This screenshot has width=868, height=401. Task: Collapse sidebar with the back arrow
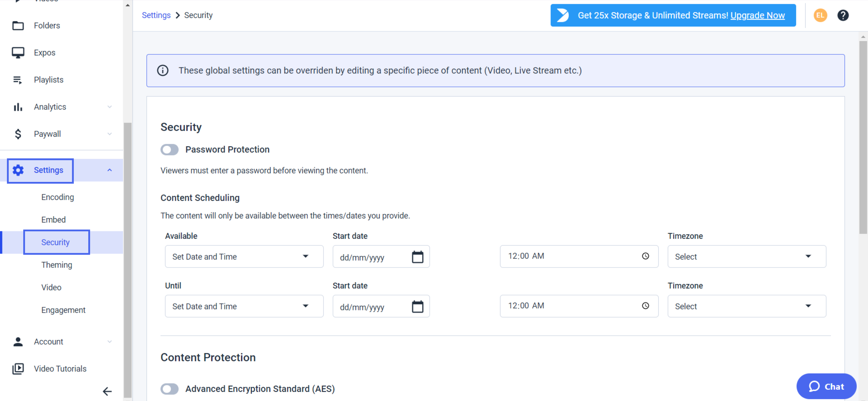(x=107, y=391)
